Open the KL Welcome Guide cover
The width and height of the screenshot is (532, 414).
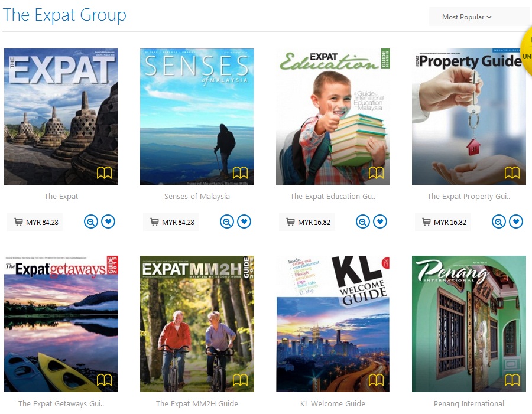pos(333,324)
